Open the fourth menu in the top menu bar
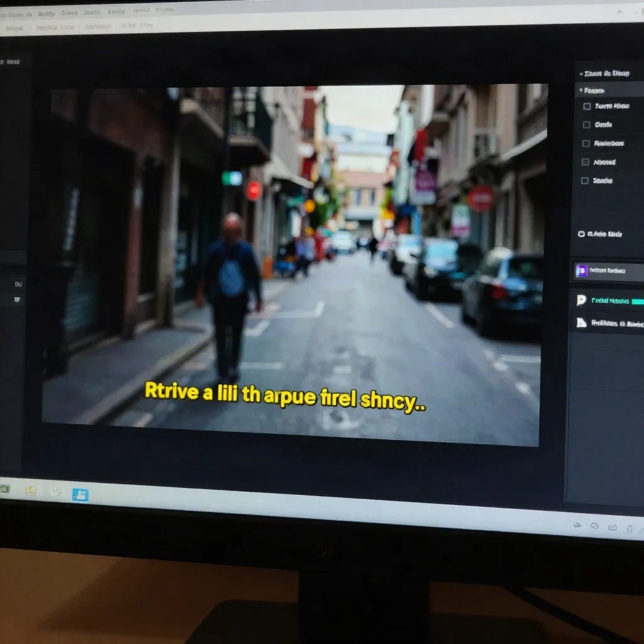 (x=92, y=13)
